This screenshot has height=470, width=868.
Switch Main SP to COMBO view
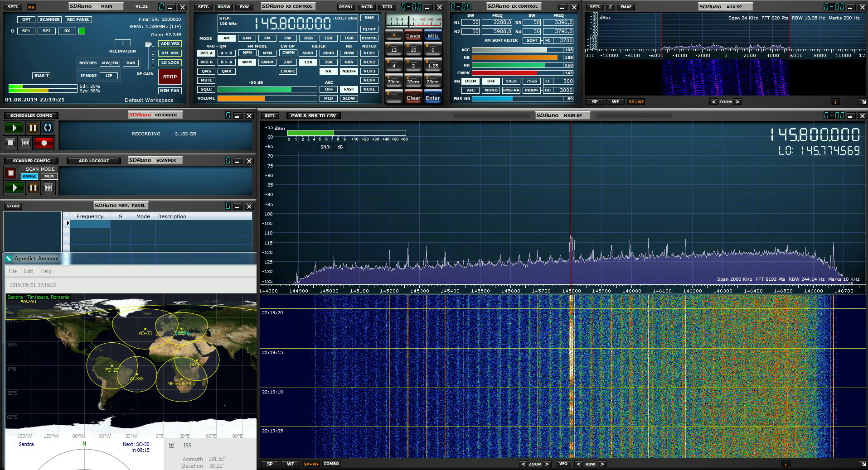[331, 464]
